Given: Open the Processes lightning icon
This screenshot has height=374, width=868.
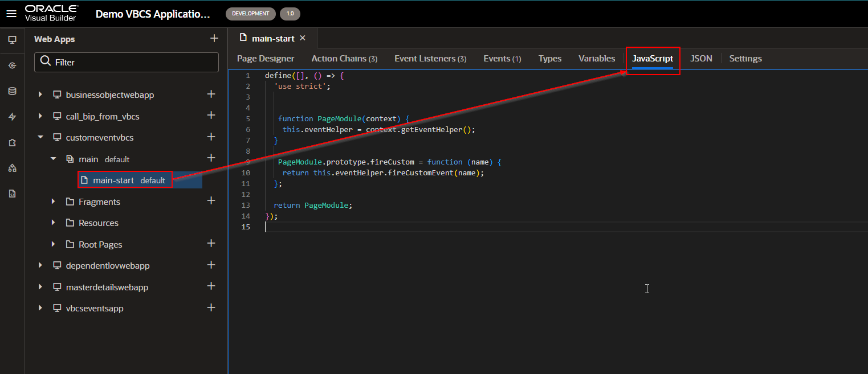Looking at the screenshot, I should [x=12, y=117].
